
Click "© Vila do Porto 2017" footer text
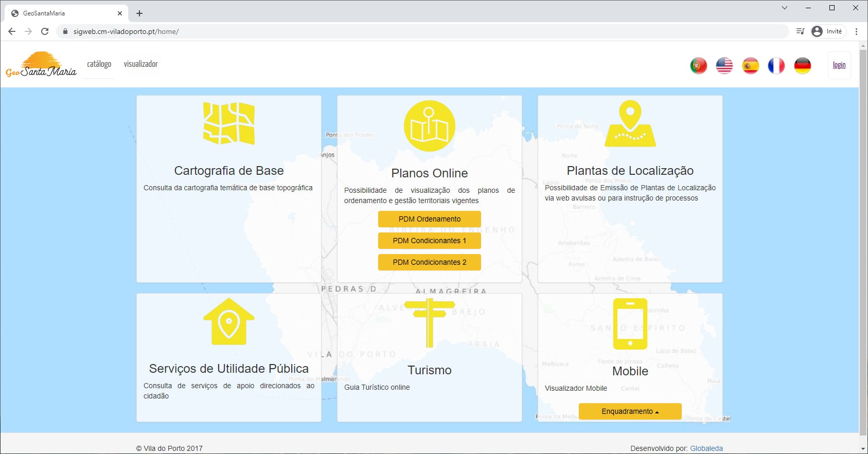pyautogui.click(x=169, y=448)
